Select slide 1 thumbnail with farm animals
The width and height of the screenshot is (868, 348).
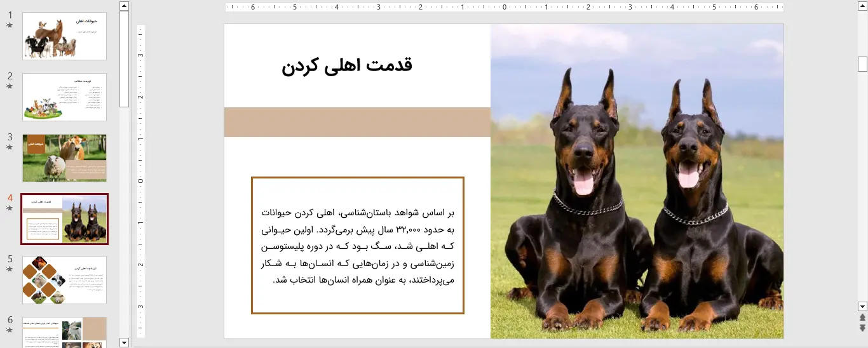pos(64,36)
